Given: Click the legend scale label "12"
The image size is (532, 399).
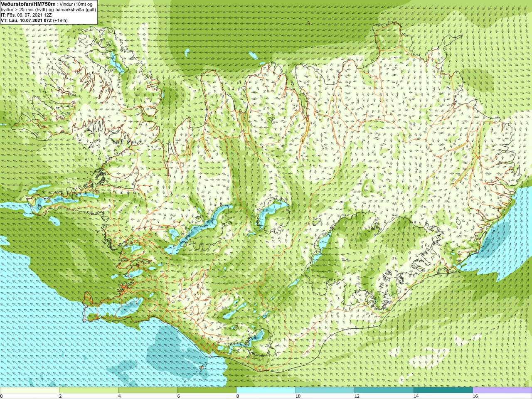Looking at the screenshot, I should pos(357,396).
